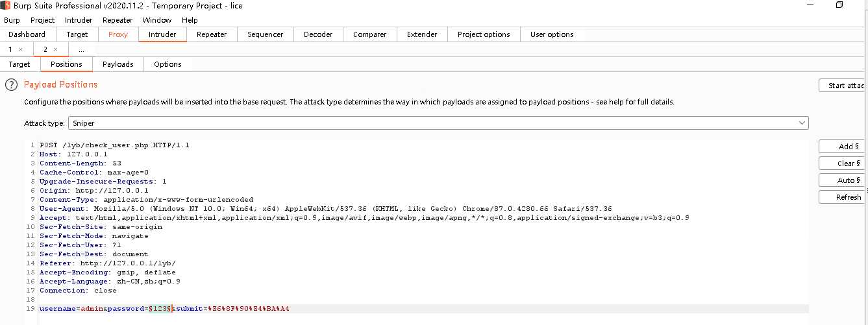The image size is (868, 325).
Task: Click the Cache-Control header line
Action: pyautogui.click(x=94, y=173)
